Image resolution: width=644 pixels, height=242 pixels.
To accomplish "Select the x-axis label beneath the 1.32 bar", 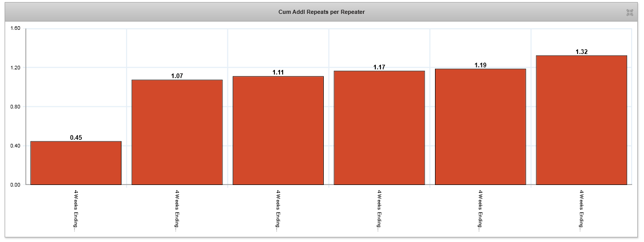I will [x=582, y=211].
